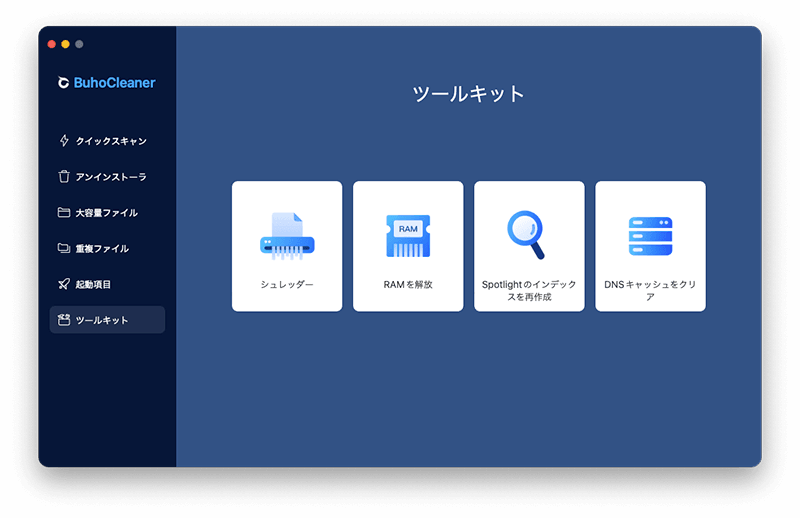
Task: Minimize the window with yellow button
Action: pyautogui.click(x=65, y=44)
